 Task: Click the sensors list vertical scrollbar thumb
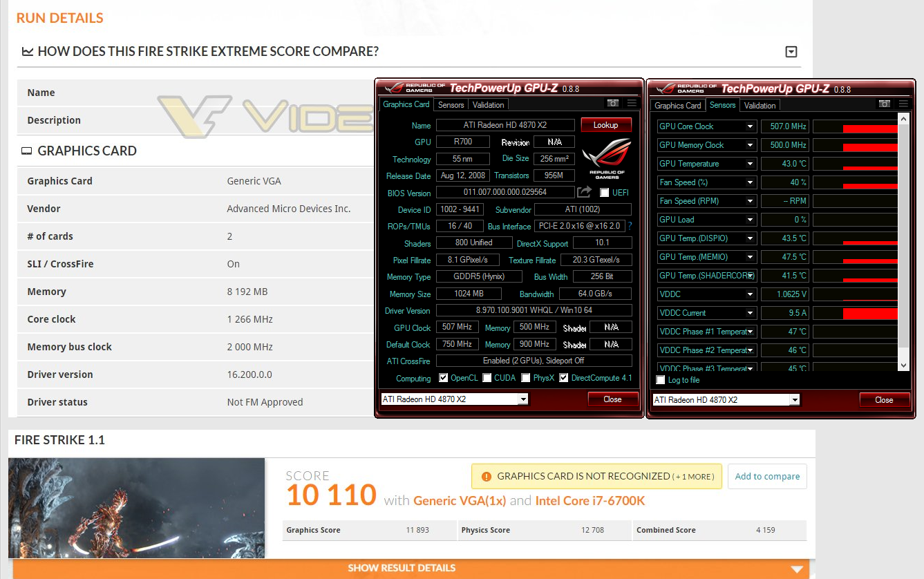(903, 235)
